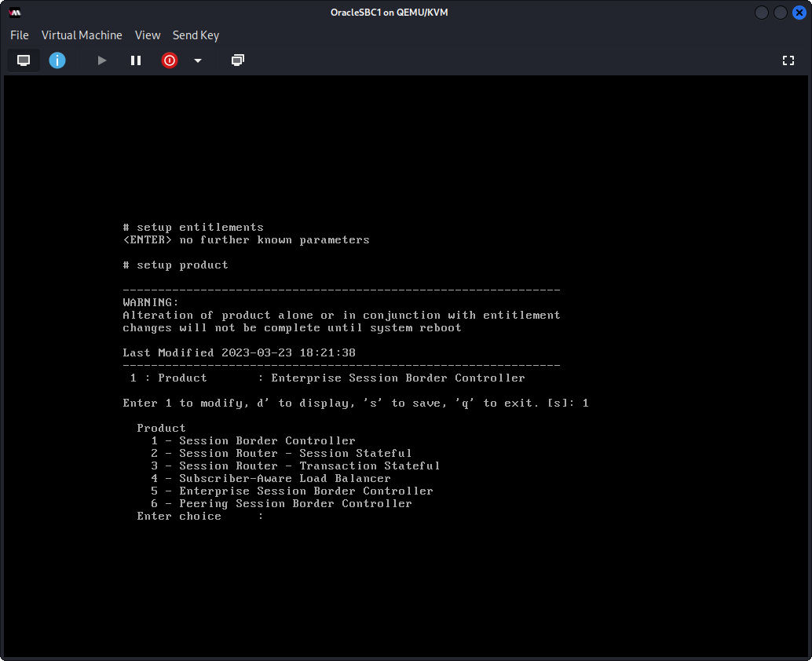812x661 pixels.
Task: Open the manage VM snapshots icon
Action: coord(237,60)
